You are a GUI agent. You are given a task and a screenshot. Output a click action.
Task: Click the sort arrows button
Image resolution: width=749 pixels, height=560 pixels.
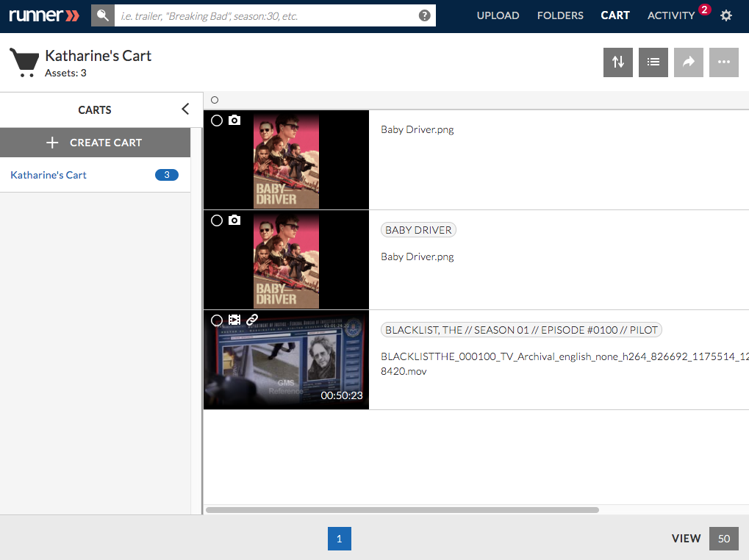[x=618, y=62]
